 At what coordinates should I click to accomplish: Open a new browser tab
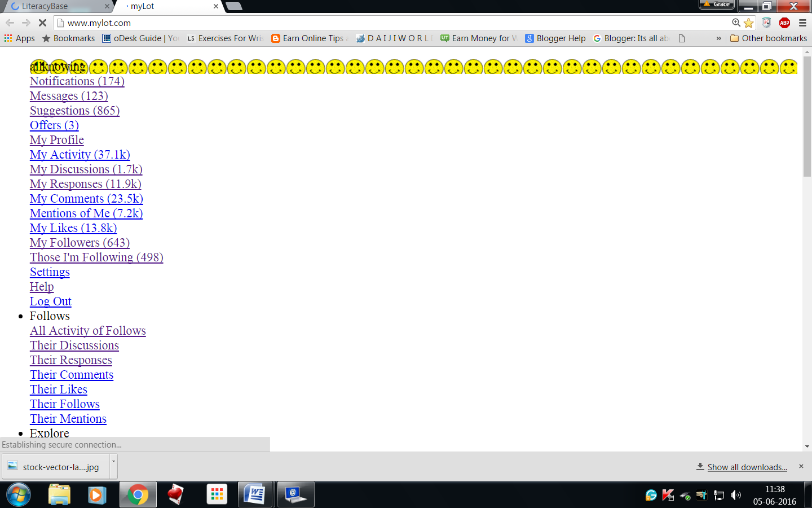tap(233, 6)
